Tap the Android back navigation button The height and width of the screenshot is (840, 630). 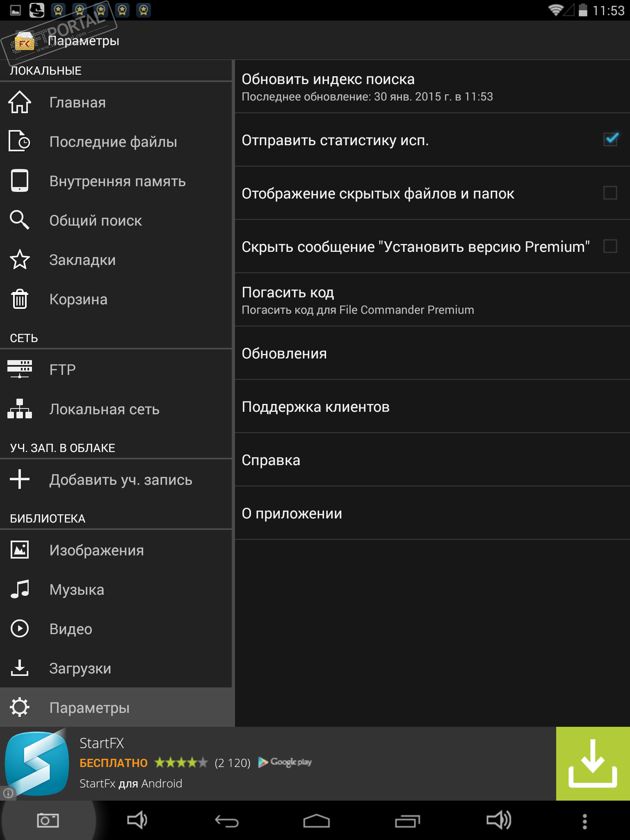click(x=226, y=821)
